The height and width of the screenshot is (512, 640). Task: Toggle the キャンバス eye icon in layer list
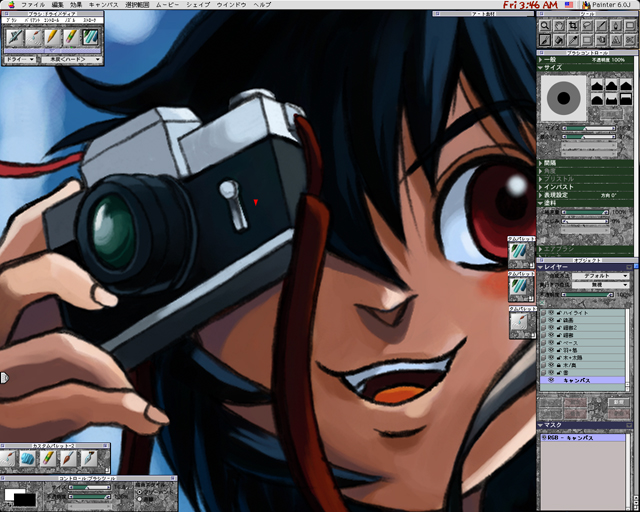point(551,380)
